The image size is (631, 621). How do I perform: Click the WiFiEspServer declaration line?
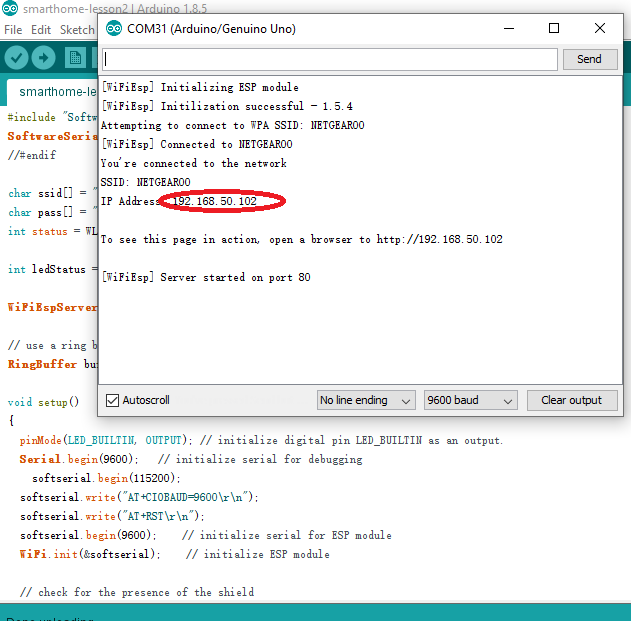tap(52, 307)
